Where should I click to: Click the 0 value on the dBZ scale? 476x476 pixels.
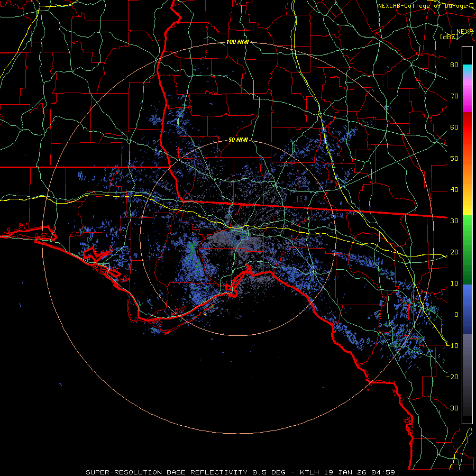[x=456, y=315]
